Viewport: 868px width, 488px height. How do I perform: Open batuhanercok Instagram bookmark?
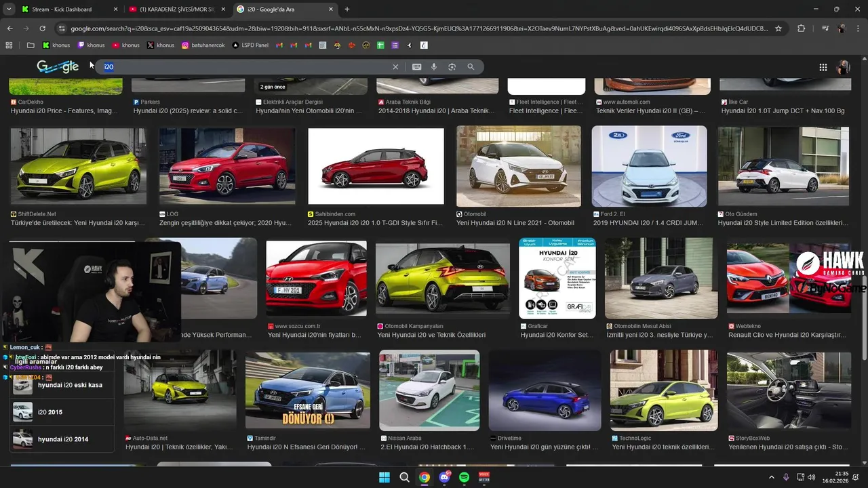point(203,45)
